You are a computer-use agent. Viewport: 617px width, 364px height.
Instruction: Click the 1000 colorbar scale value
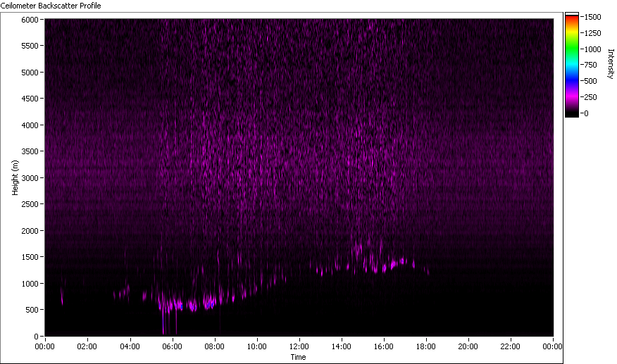592,49
